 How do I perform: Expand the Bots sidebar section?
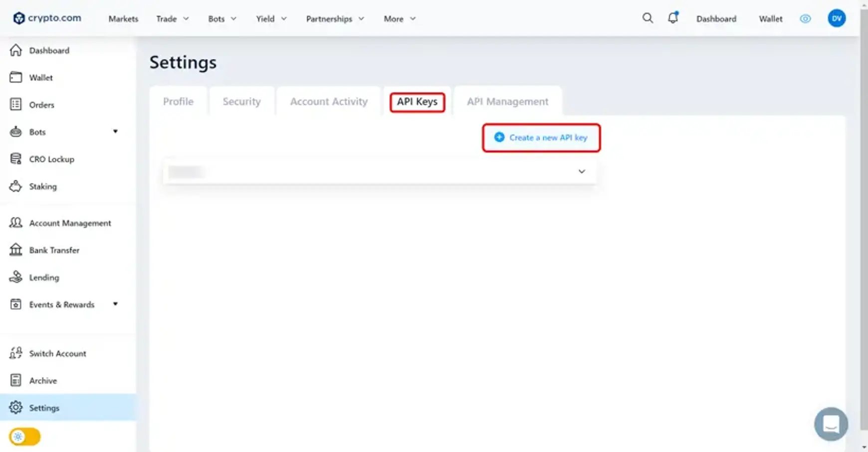(x=115, y=132)
